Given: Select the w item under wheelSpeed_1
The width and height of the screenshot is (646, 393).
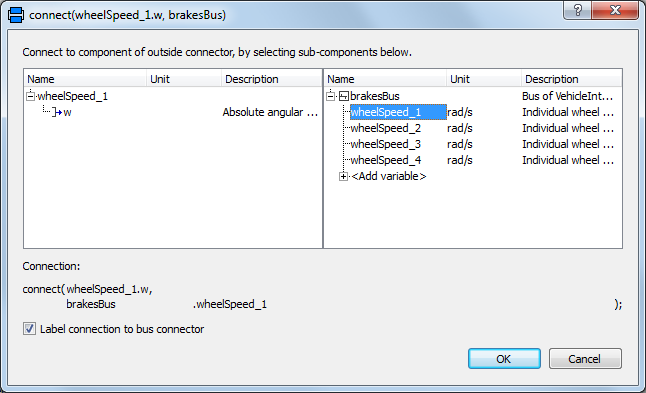Looking at the screenshot, I should coord(67,112).
